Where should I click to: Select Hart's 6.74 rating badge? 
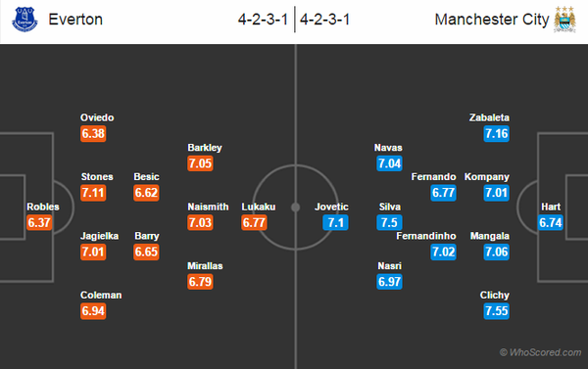550,222
